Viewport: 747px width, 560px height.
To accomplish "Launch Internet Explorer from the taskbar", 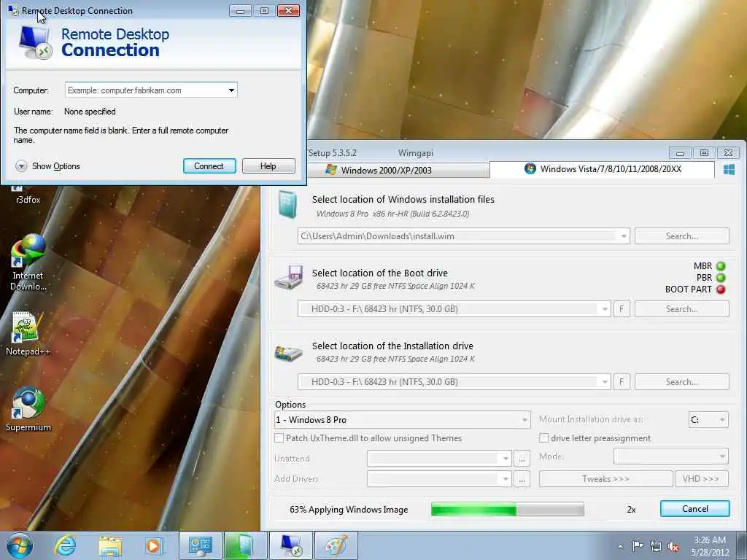I will pyautogui.click(x=65, y=545).
